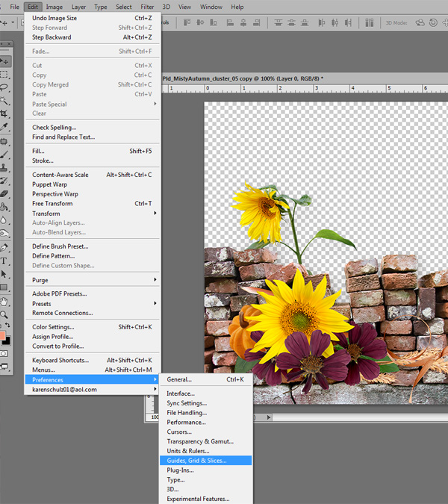This screenshot has height=504, width=448.
Task: Activate the Pen tool
Action: tap(5, 248)
